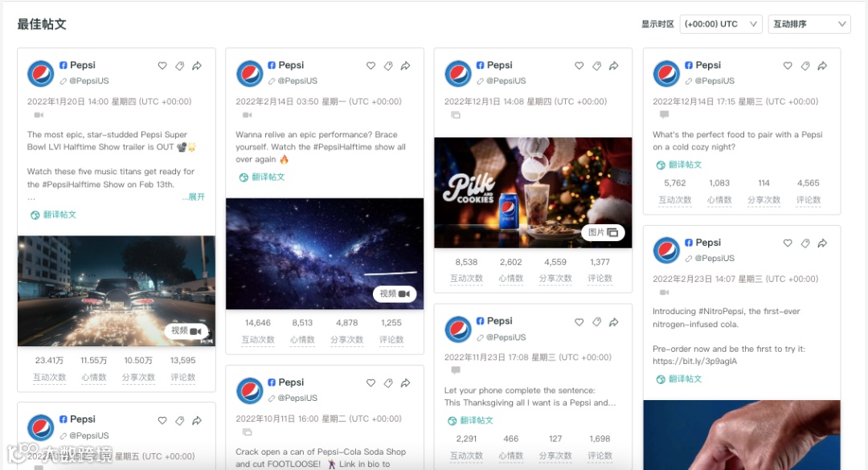Click the 视频 badge on the galaxy video

[395, 294]
